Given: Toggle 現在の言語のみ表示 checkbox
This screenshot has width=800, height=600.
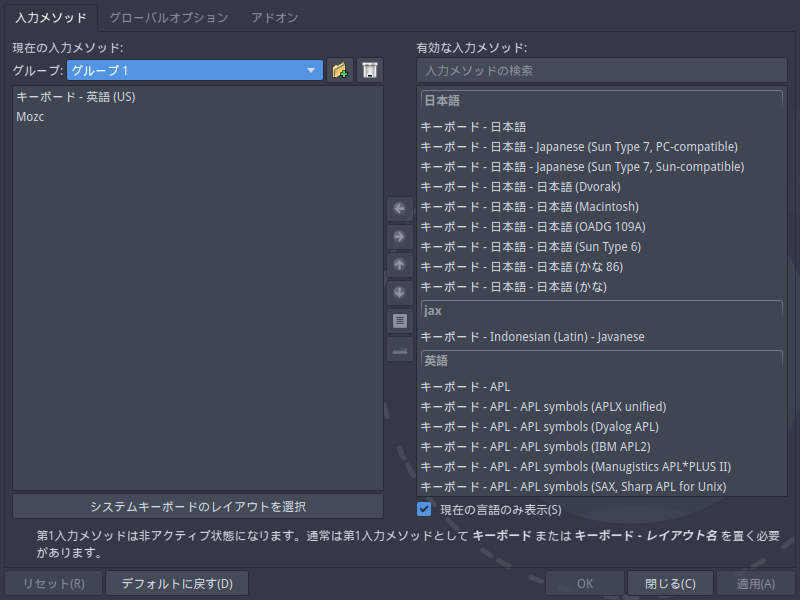Looking at the screenshot, I should tap(424, 509).
